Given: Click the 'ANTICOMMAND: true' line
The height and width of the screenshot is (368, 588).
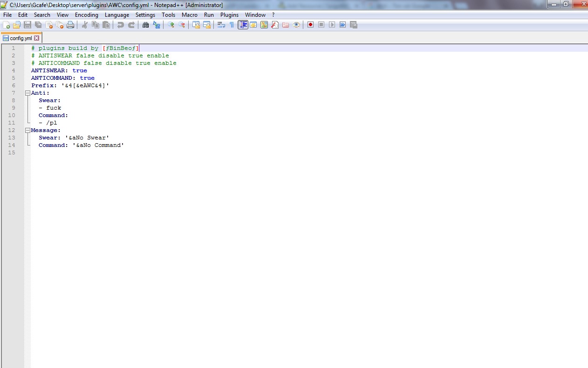Looking at the screenshot, I should point(63,78).
